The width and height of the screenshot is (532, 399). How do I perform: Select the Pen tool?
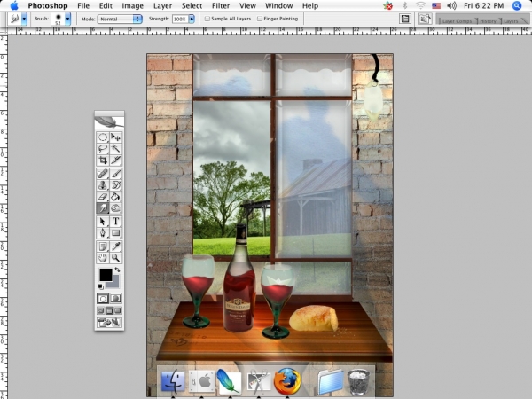point(103,233)
